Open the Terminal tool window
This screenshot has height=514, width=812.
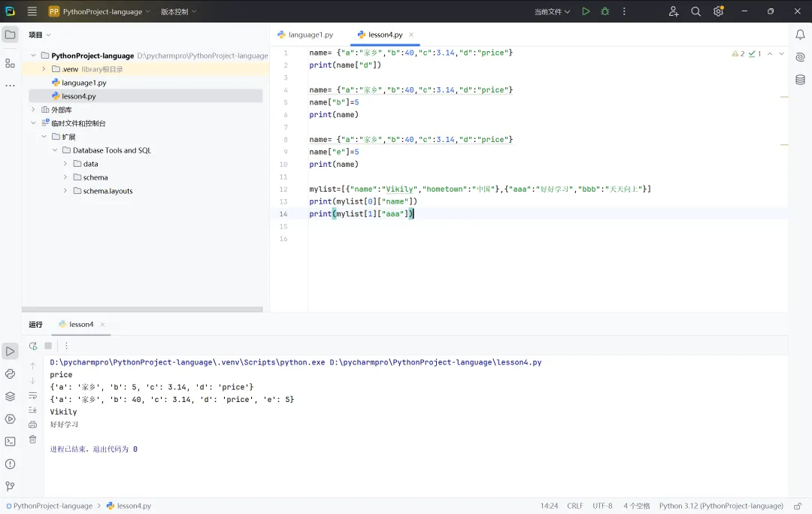(x=11, y=442)
